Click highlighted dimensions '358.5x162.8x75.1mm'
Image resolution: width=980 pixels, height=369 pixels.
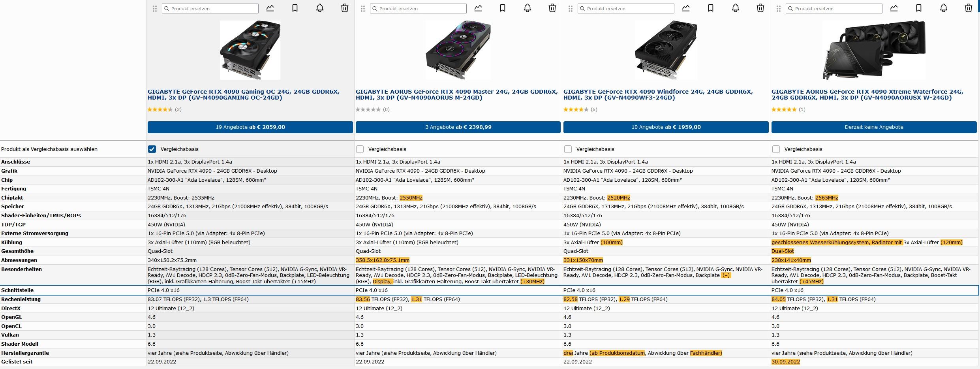(x=383, y=260)
